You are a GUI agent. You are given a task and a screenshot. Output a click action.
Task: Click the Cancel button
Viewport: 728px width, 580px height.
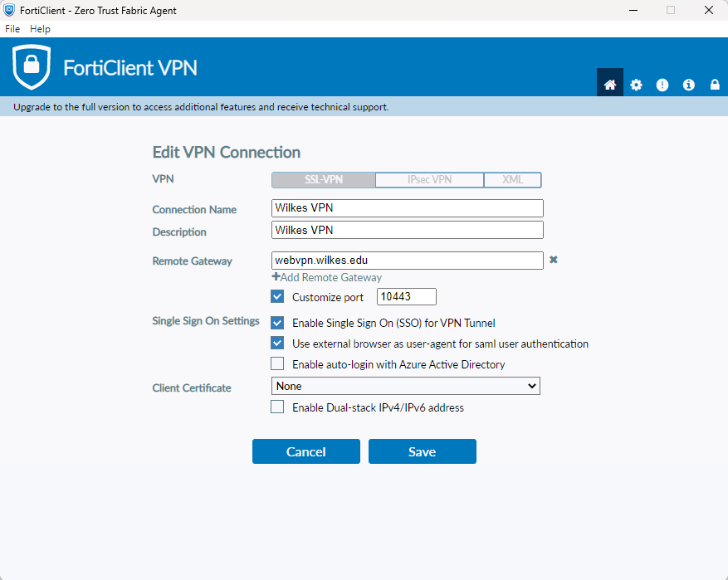305,451
